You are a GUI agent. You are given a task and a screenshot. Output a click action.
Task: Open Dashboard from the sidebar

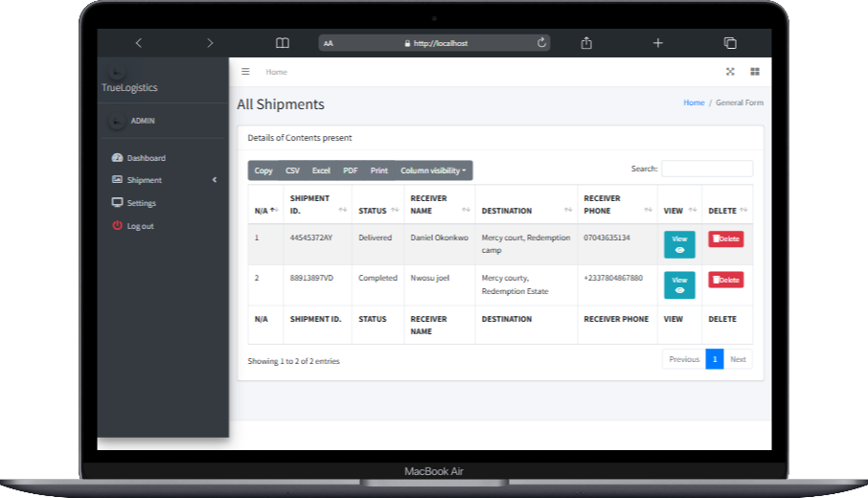coord(146,158)
